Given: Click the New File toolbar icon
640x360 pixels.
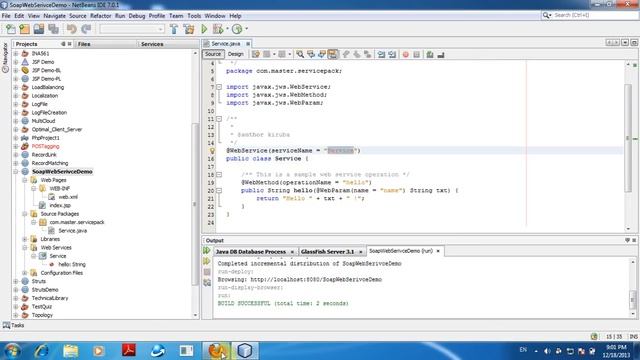Looking at the screenshot, I should (x=11, y=29).
